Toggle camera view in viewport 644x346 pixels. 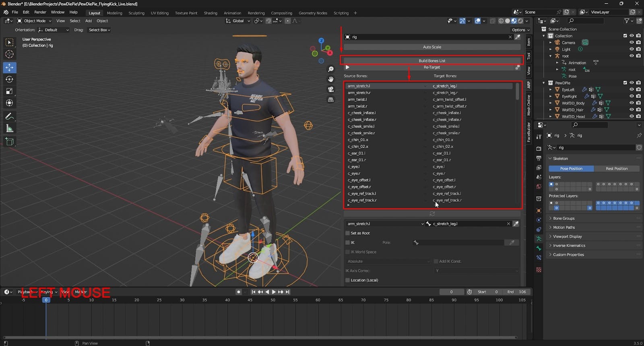[x=331, y=89]
